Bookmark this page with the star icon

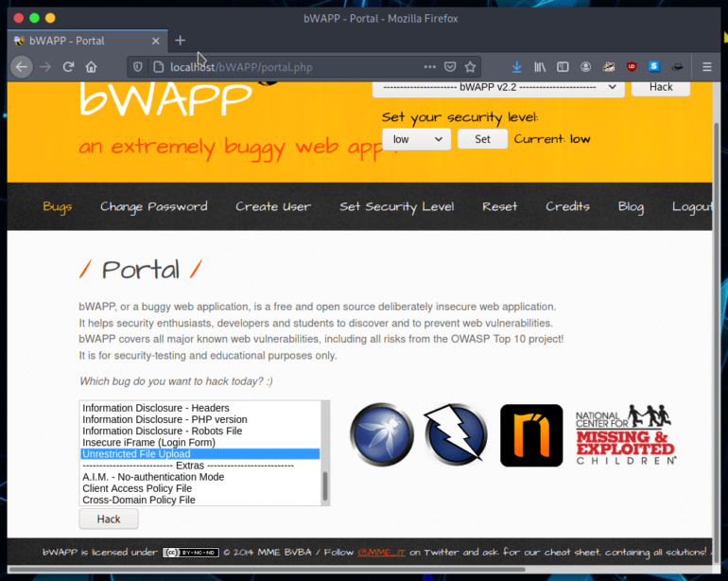(x=470, y=67)
